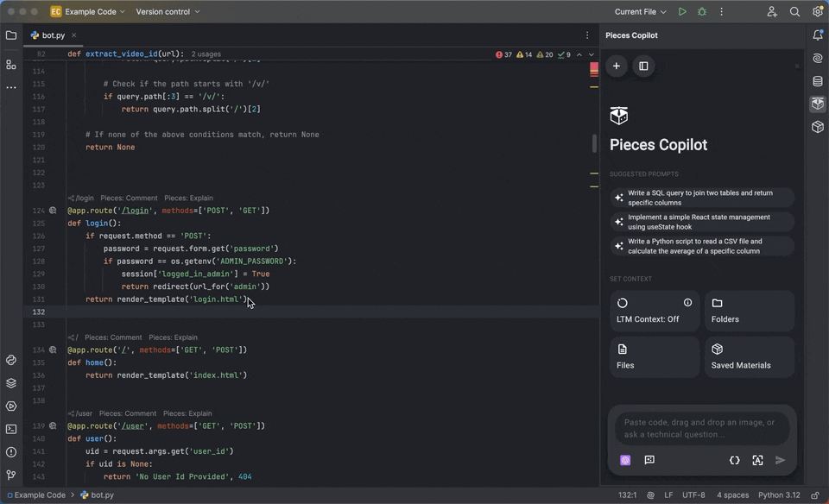This screenshot has height=504, width=829.
Task: Open the Services run tool window
Action: coord(11,406)
